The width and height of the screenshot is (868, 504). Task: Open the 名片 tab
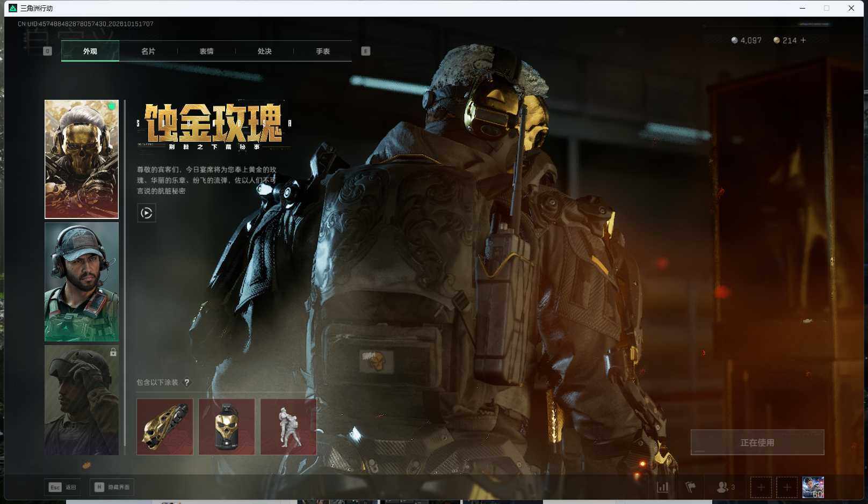(148, 51)
